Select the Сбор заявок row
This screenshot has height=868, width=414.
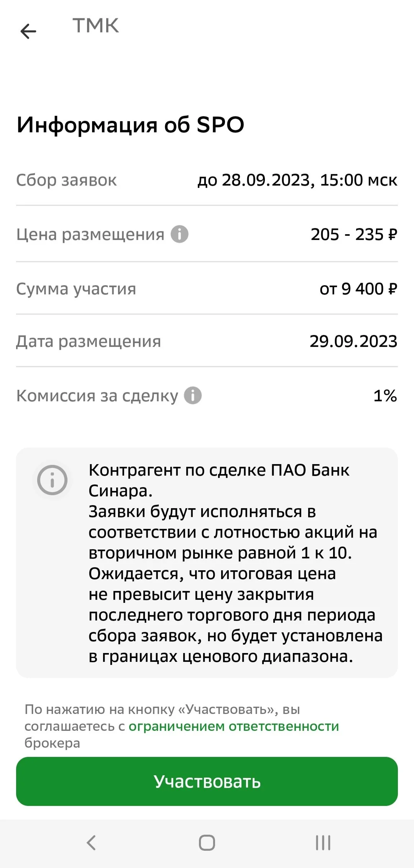tap(207, 180)
